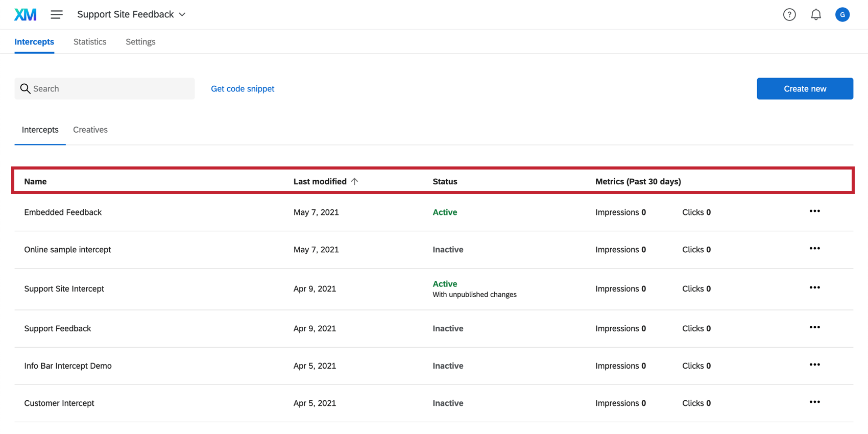
Task: Toggle sort arrow on Last modified column
Action: (354, 181)
